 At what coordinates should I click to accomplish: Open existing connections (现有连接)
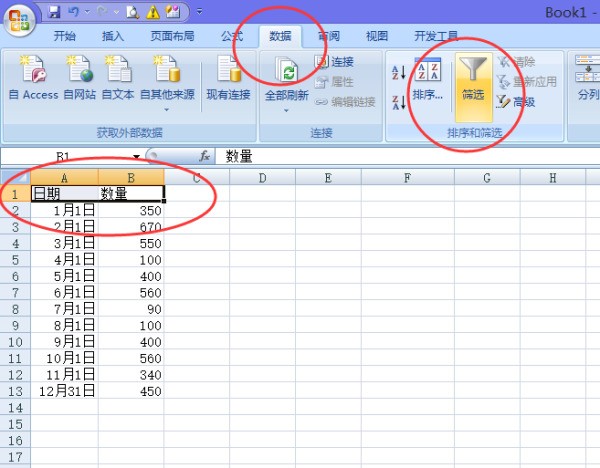228,78
